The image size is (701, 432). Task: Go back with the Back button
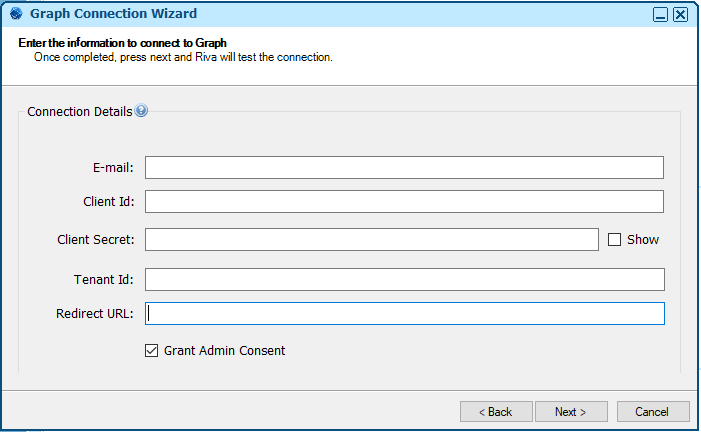(495, 412)
